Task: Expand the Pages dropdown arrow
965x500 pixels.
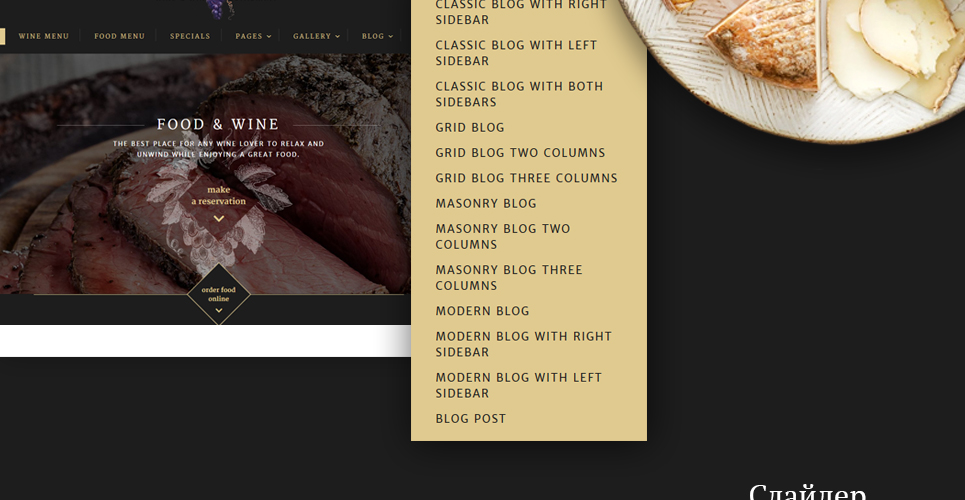Action: pos(269,36)
